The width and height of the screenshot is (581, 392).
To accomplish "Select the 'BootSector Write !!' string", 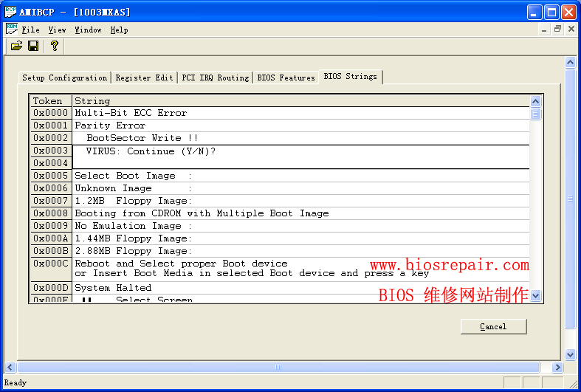I will (142, 138).
